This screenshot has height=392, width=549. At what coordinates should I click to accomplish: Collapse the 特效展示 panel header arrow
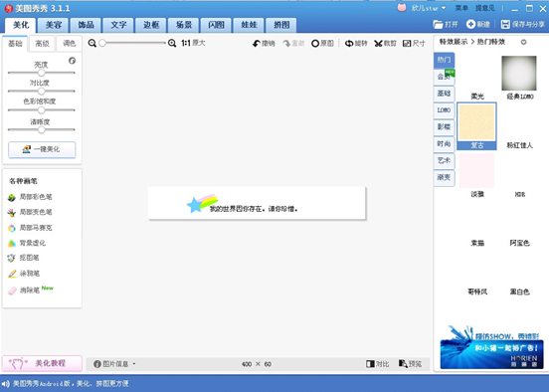tap(524, 42)
